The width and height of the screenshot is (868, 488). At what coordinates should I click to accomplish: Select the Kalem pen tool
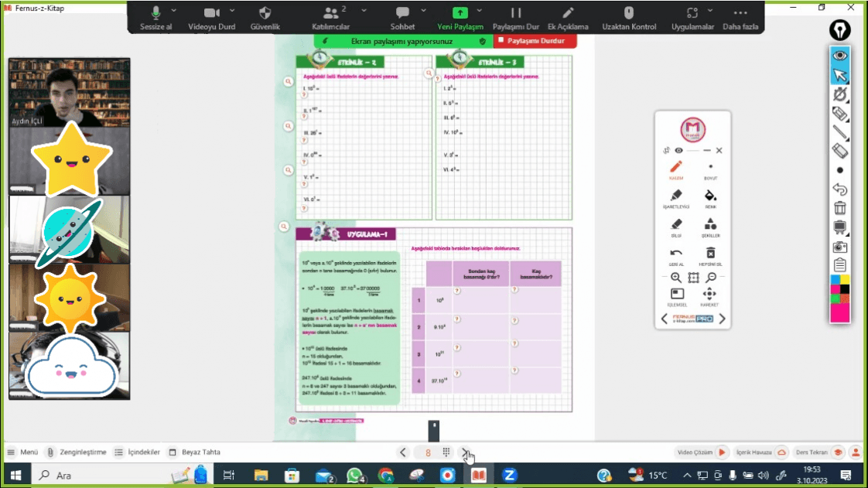676,170
